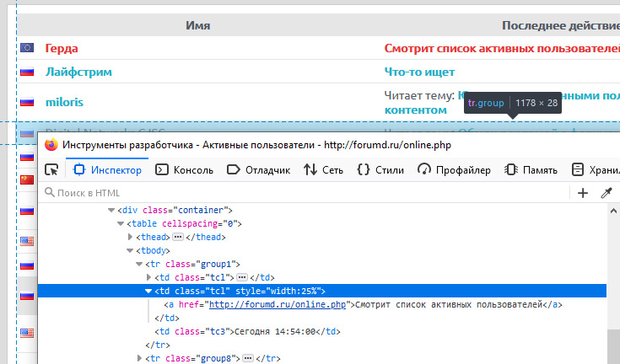Collapse the div class container node
This screenshot has width=620, height=364.
pyautogui.click(x=111, y=211)
